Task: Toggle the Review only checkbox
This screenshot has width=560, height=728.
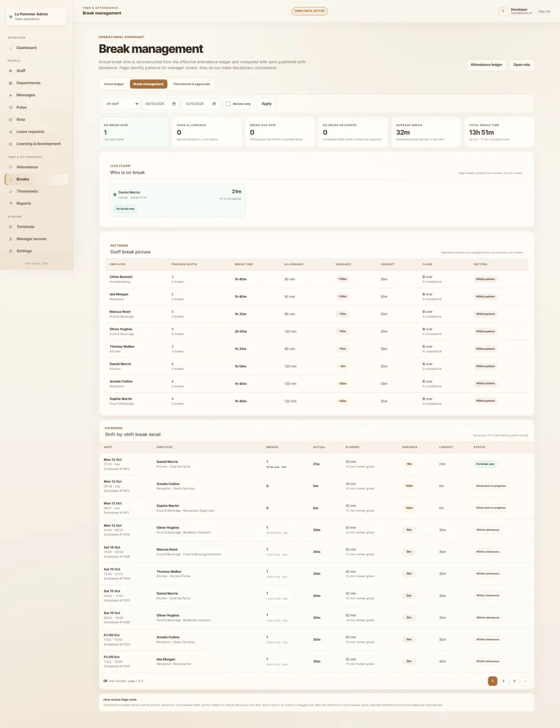Action: coord(228,104)
